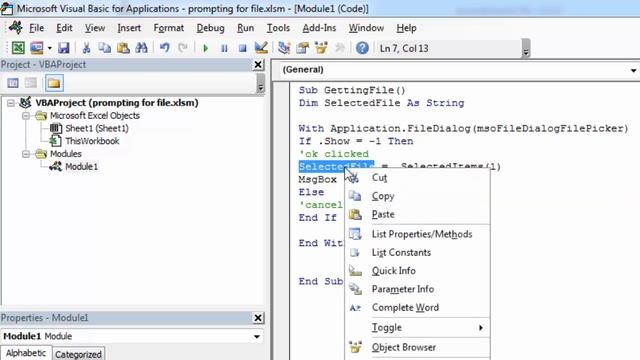The height and width of the screenshot is (360, 640).
Task: Click the Paste clipboard toolbar icon
Action: (x=123, y=48)
